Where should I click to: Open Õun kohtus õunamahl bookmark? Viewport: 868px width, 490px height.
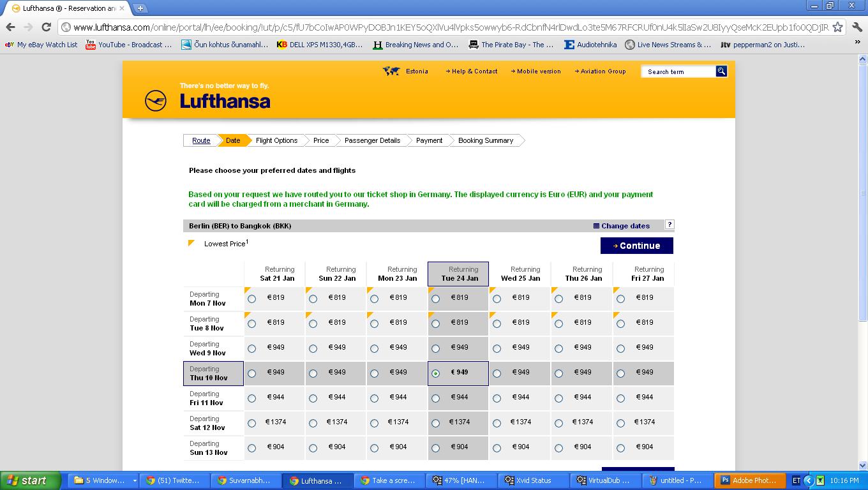(x=225, y=45)
